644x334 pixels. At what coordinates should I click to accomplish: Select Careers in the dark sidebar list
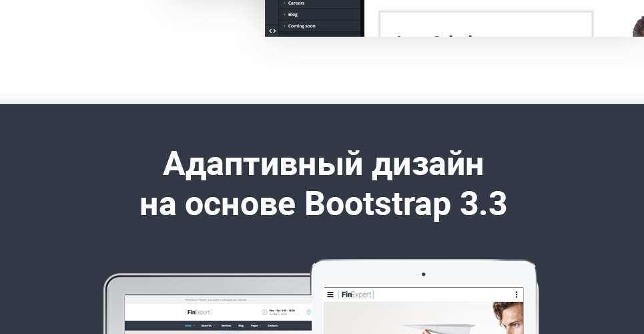[296, 3]
